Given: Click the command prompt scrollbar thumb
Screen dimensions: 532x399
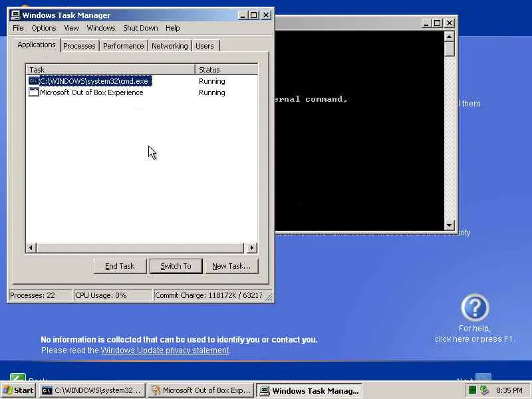Looking at the screenshot, I should 450,49.
